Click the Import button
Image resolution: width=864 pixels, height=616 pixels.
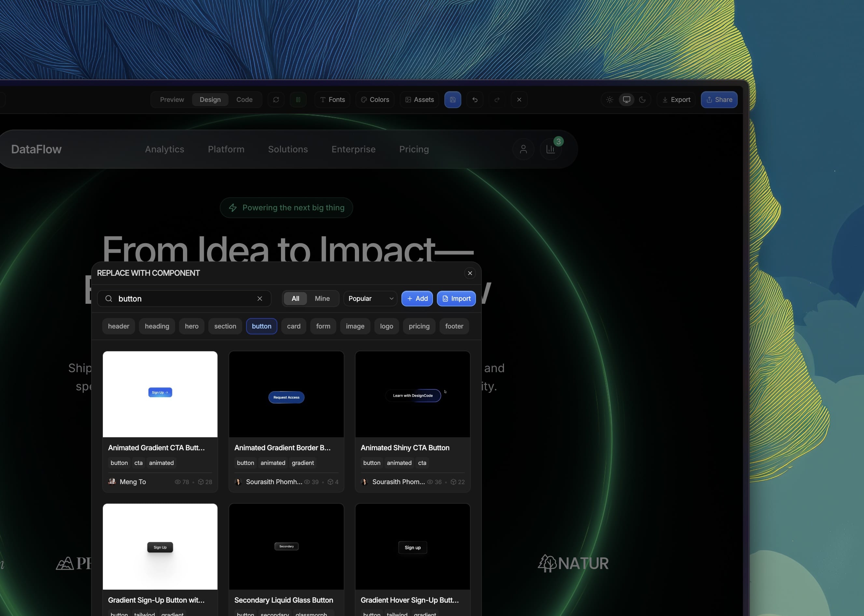coord(456,299)
